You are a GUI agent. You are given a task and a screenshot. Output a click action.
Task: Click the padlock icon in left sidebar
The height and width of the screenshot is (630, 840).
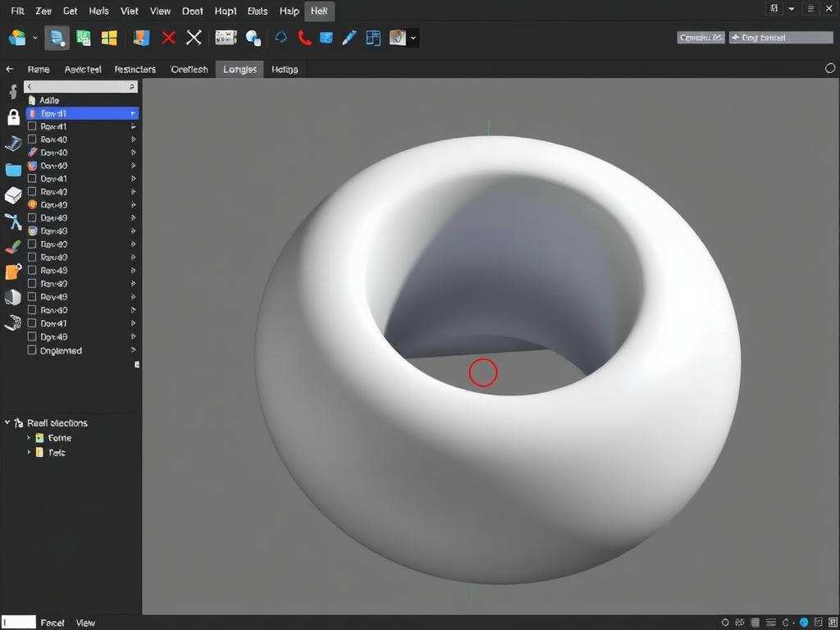click(13, 116)
